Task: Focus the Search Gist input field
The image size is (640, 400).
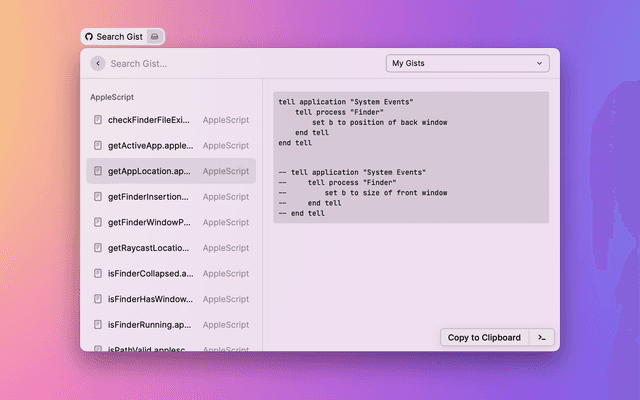Action: 240,63
